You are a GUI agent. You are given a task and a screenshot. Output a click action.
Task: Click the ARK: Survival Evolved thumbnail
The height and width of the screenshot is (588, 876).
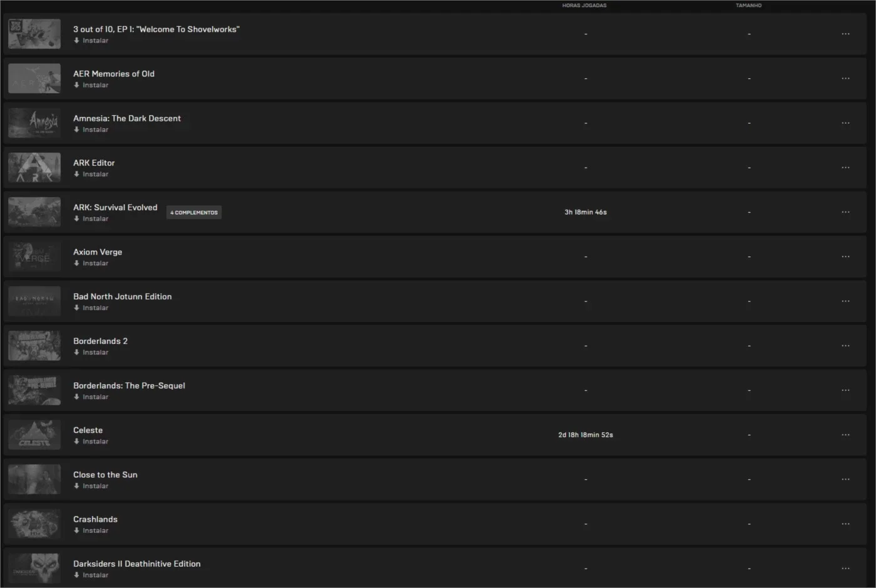tap(34, 212)
